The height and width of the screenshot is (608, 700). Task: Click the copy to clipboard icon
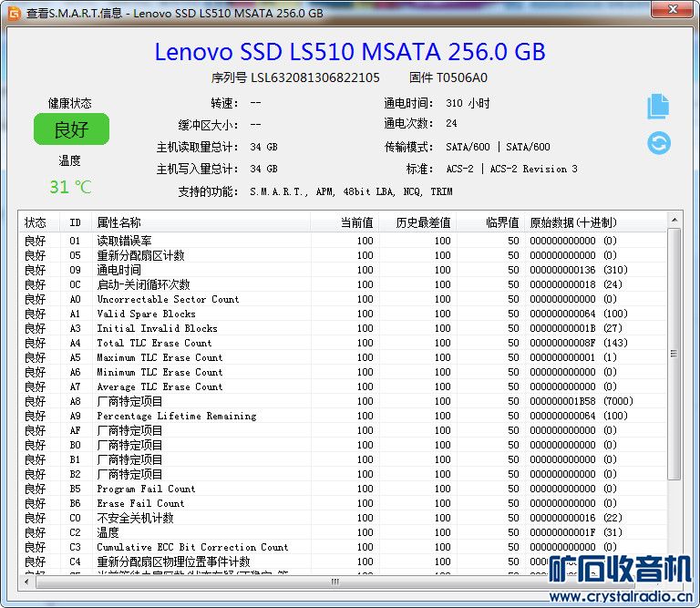click(x=658, y=107)
